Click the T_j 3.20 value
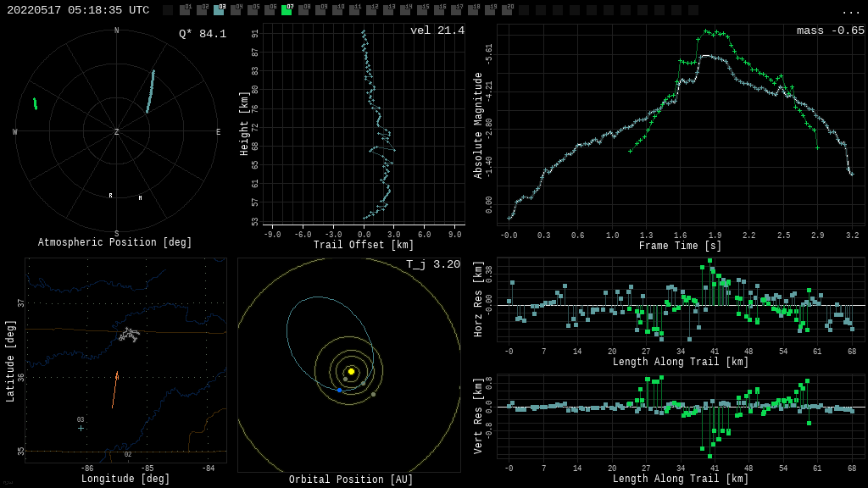Screen dimensions: 868x488 [x=433, y=264]
